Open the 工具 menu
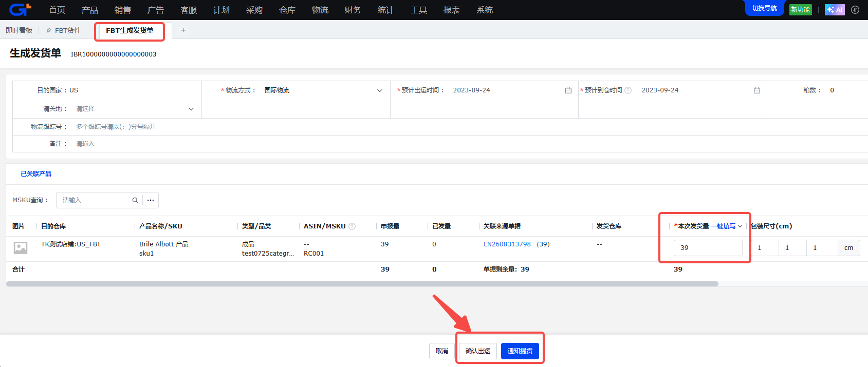Screen dimensions: 868x367 click(419, 10)
